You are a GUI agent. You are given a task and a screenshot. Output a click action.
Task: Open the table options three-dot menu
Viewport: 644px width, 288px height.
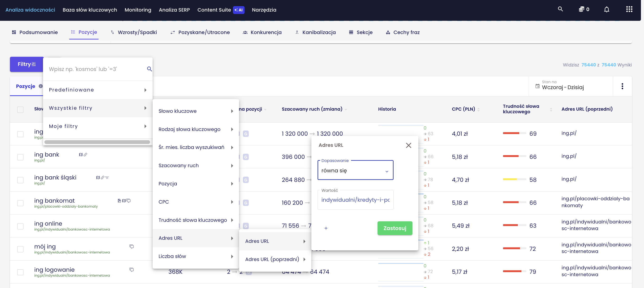(x=622, y=86)
